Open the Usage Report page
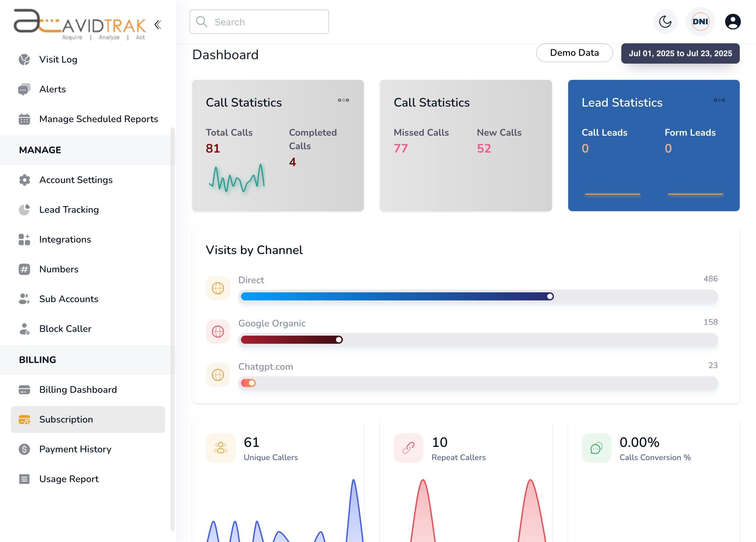 (68, 479)
